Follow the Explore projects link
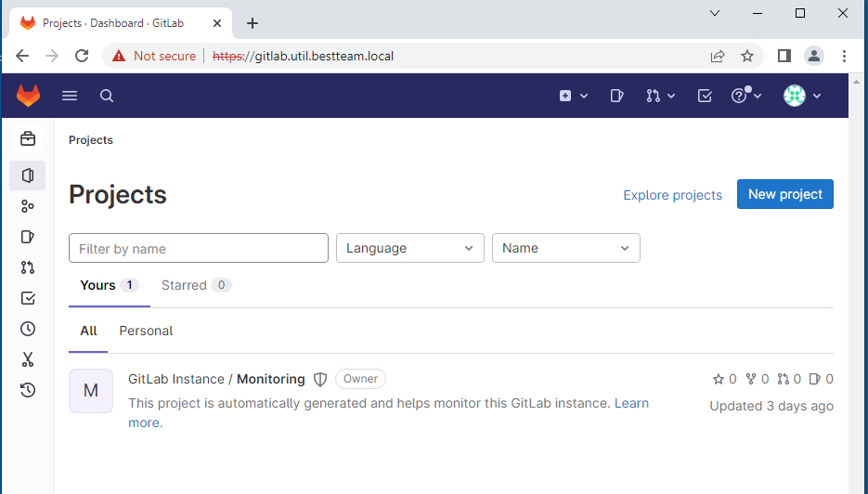 click(x=673, y=195)
